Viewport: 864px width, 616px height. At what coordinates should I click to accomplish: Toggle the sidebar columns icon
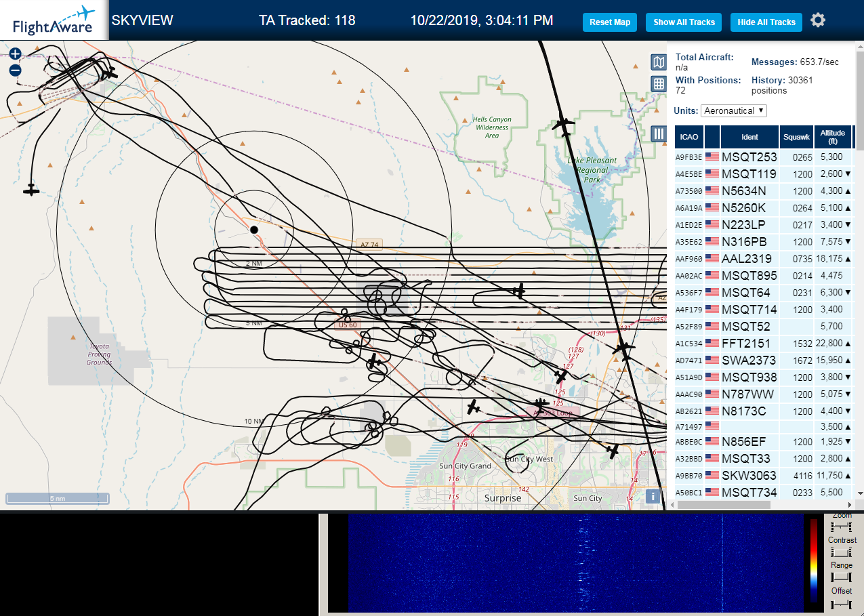tap(659, 134)
